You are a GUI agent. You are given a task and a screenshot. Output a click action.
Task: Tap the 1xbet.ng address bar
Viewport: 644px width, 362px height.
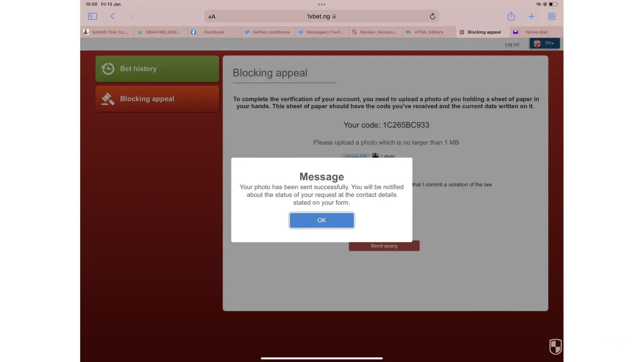click(x=319, y=17)
